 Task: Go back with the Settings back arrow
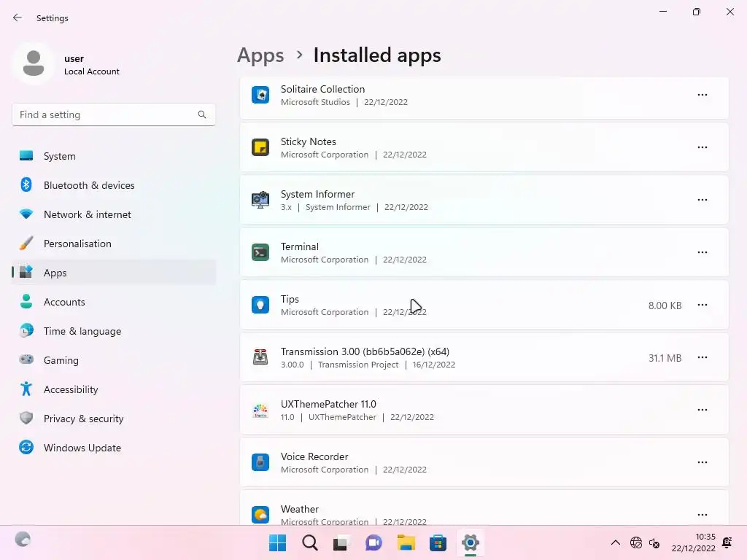click(x=18, y=17)
